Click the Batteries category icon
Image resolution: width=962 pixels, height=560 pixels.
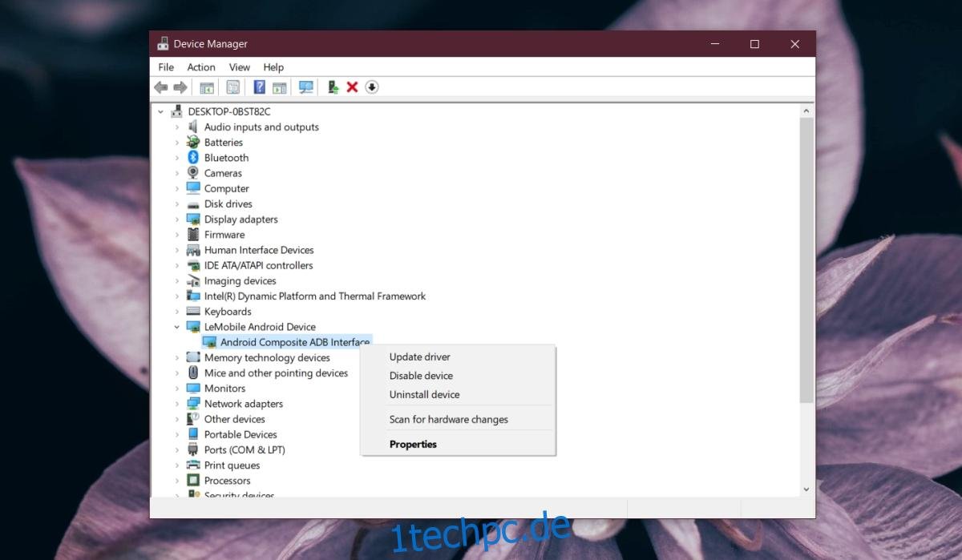click(x=193, y=142)
